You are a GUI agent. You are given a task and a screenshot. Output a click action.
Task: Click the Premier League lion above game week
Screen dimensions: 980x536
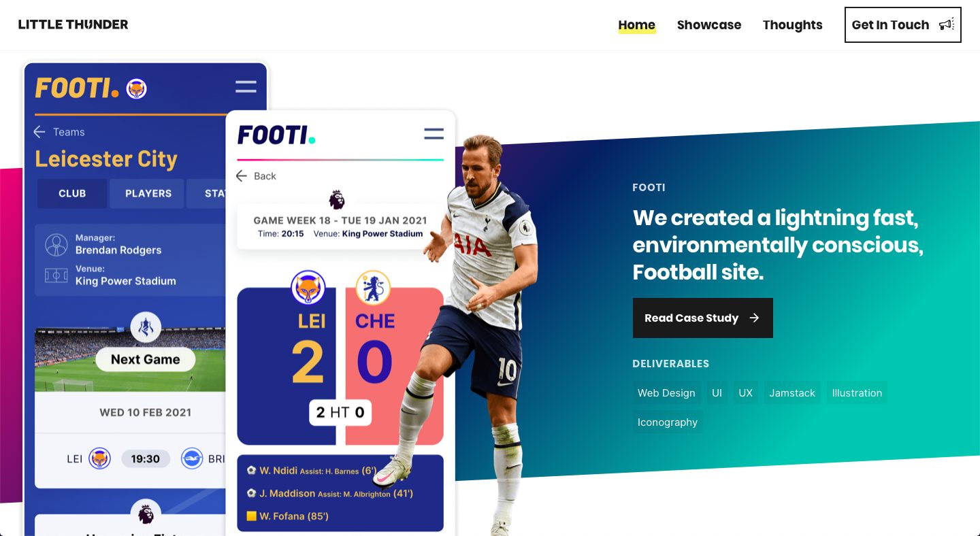click(x=337, y=199)
